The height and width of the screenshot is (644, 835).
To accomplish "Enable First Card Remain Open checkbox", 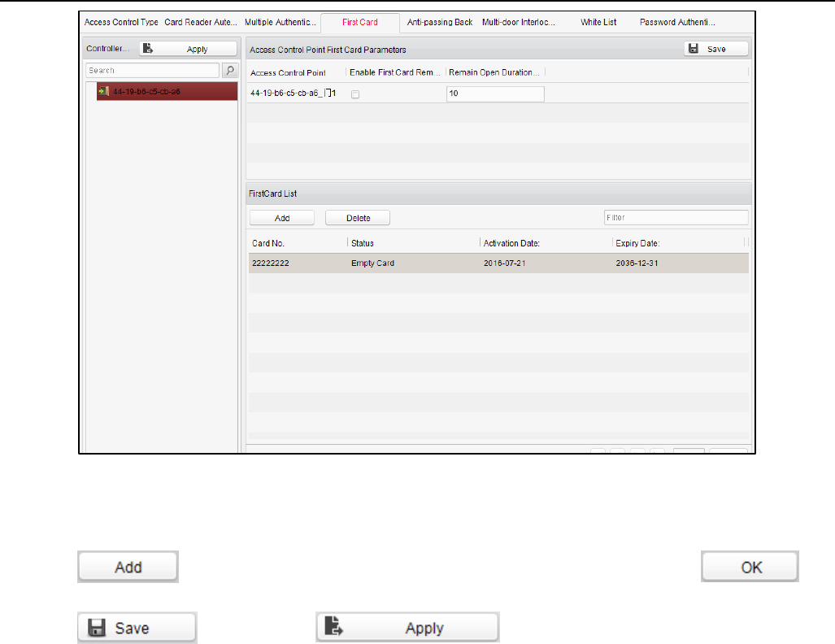I will pyautogui.click(x=355, y=94).
